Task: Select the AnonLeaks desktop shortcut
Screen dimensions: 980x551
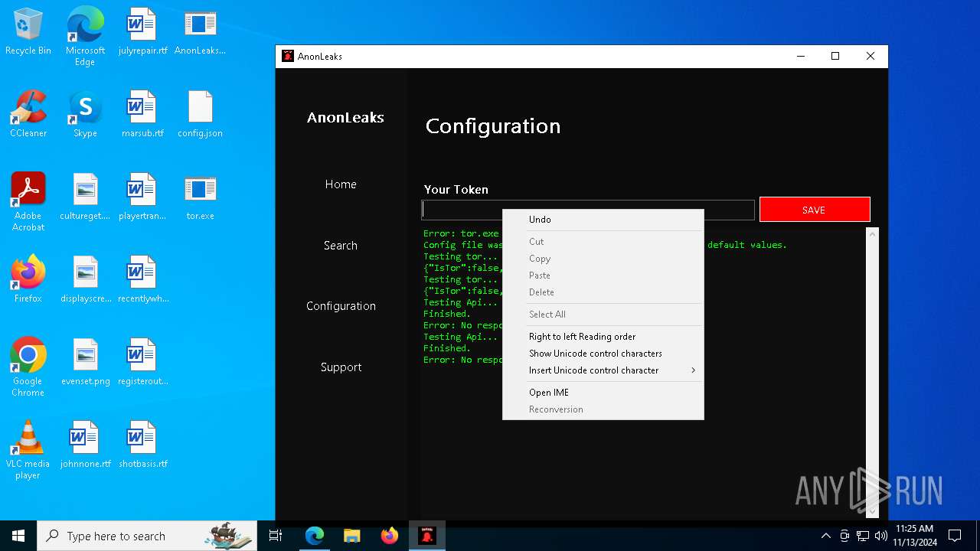Action: pyautogui.click(x=200, y=32)
